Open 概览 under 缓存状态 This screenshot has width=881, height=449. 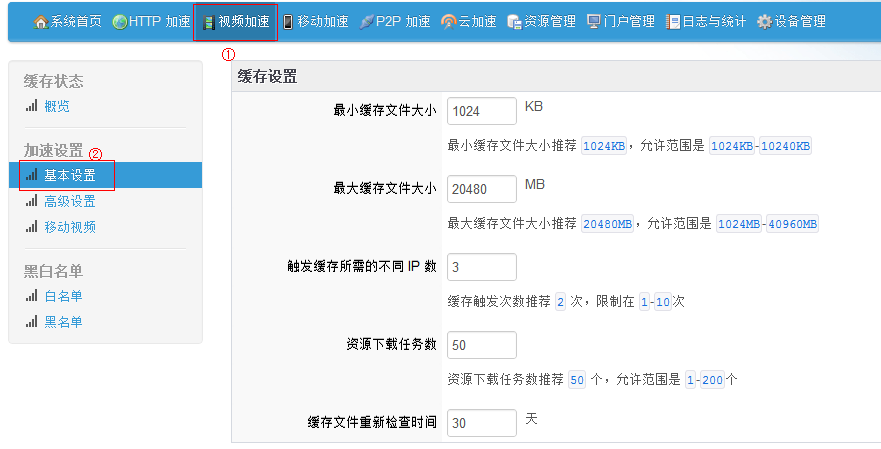tap(57, 106)
